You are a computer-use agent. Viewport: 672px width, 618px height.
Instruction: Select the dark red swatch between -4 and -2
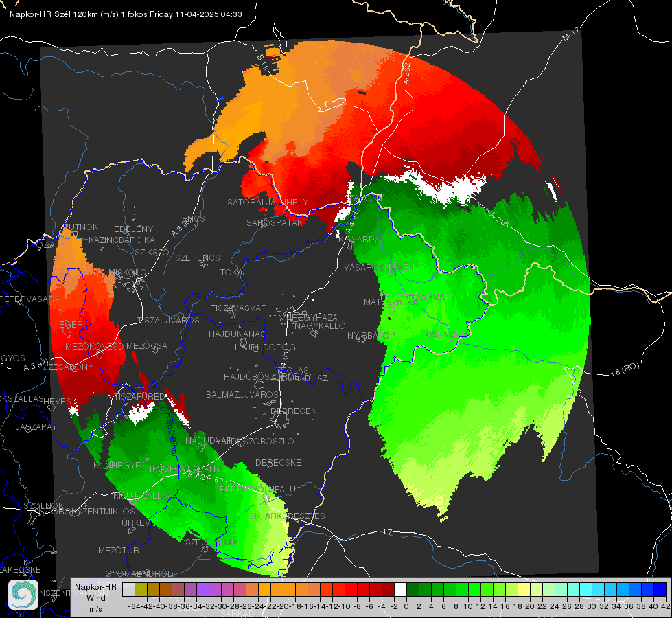pos(388,589)
